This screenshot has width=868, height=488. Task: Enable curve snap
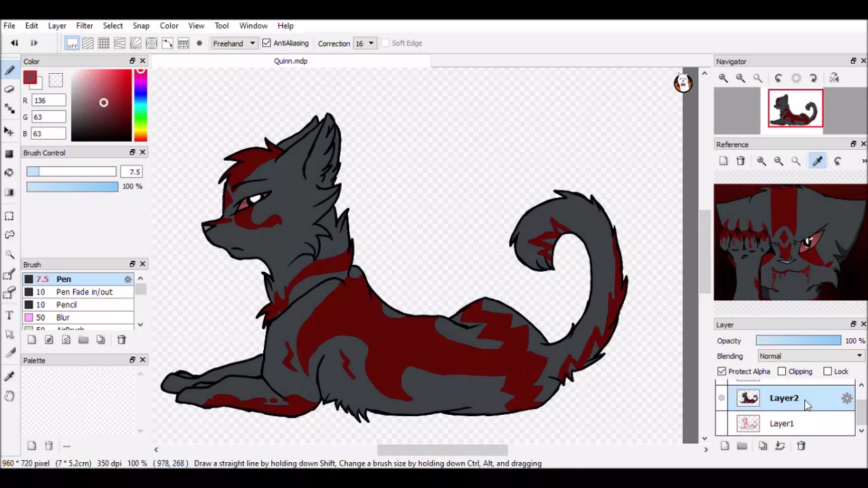167,43
